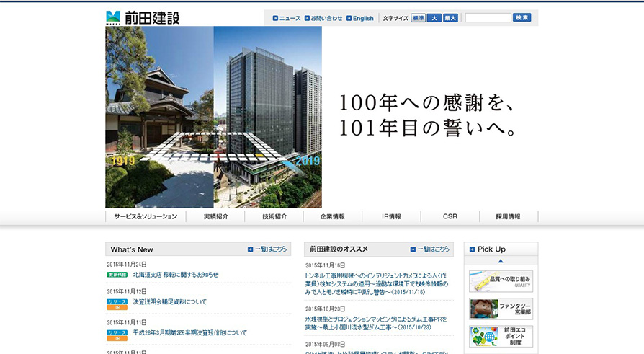
Task: Open the 水理模型とプロジェクションマッピング article
Action: [376, 323]
